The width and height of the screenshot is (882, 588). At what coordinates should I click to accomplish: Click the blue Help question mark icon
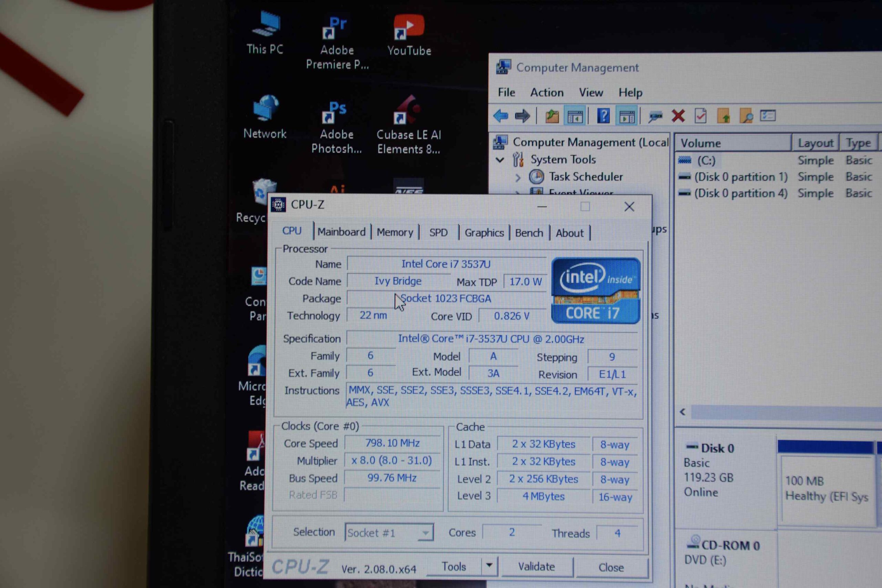(x=603, y=116)
